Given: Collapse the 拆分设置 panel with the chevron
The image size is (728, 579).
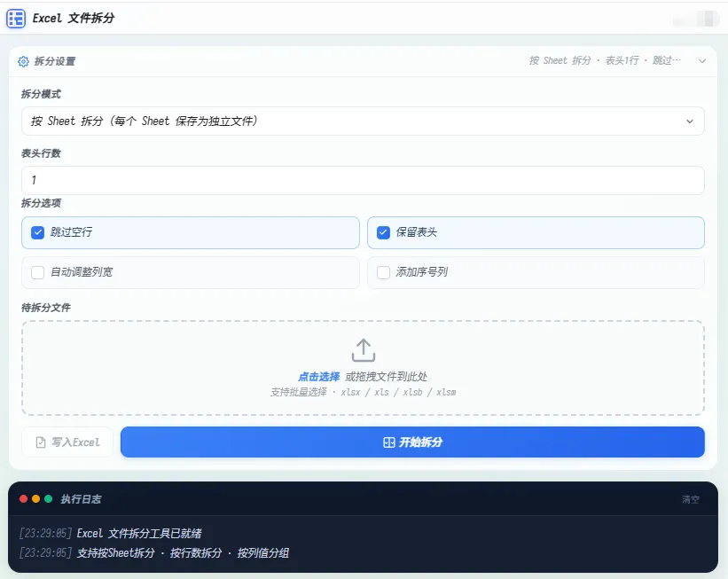Looking at the screenshot, I should coord(702,61).
